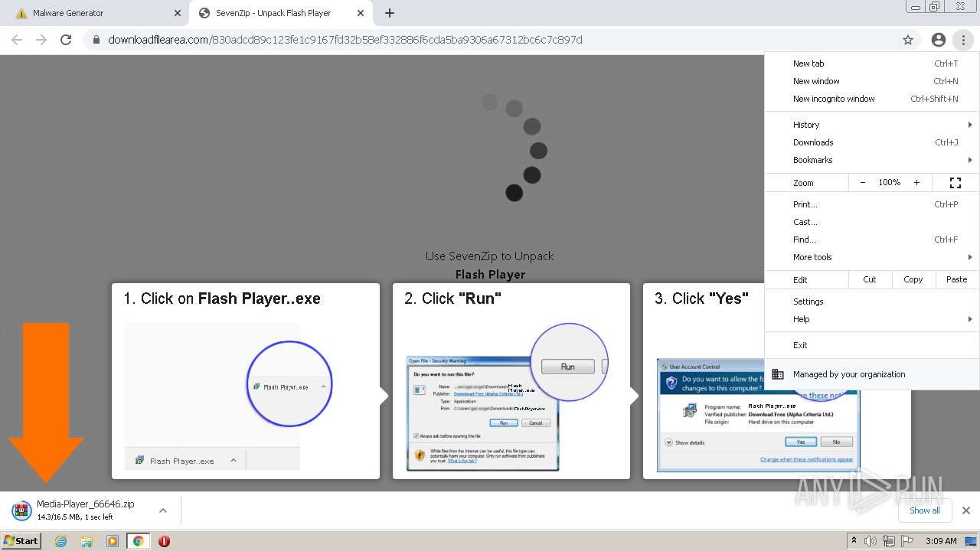Open Windows Media Player taskbar icon
The image size is (980, 551).
pos(113,541)
